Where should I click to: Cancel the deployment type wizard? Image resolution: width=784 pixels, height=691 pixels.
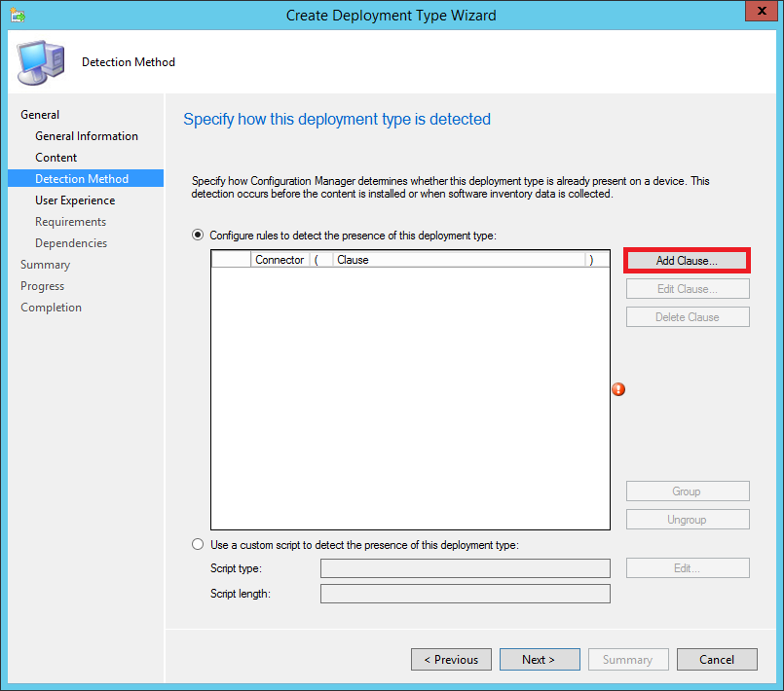point(717,660)
